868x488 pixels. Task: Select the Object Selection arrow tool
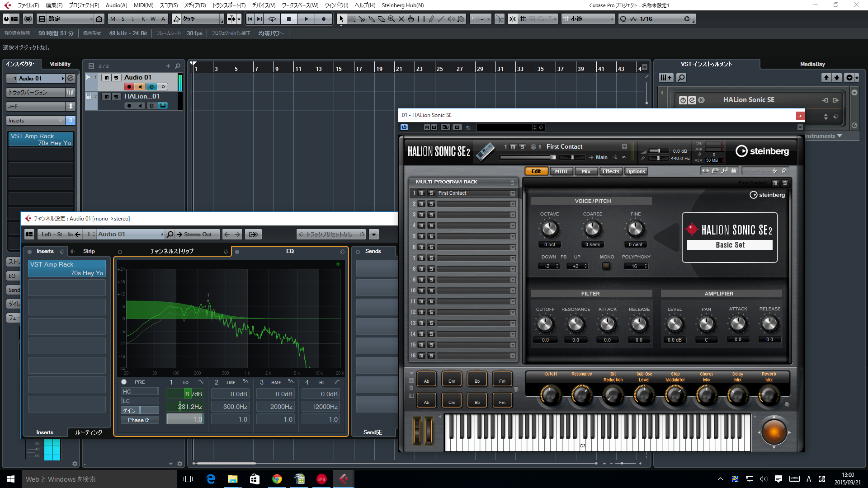pyautogui.click(x=341, y=19)
